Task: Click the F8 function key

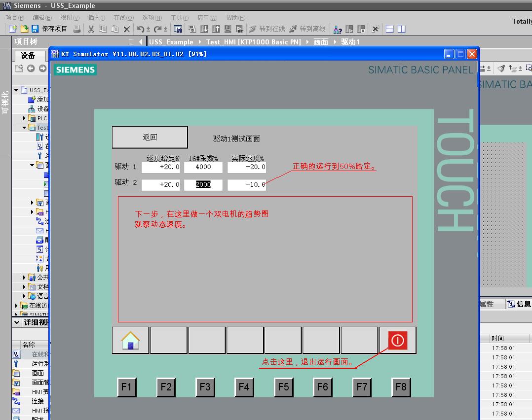Action: [401, 387]
